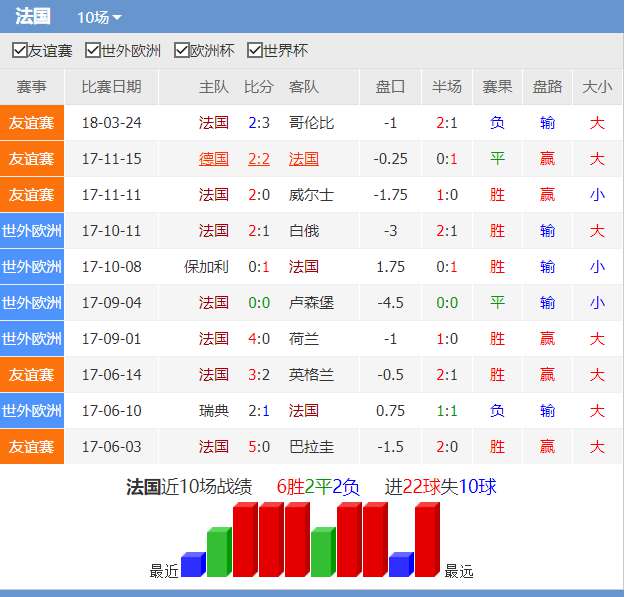Click the 大小 column header

[x=596, y=87]
